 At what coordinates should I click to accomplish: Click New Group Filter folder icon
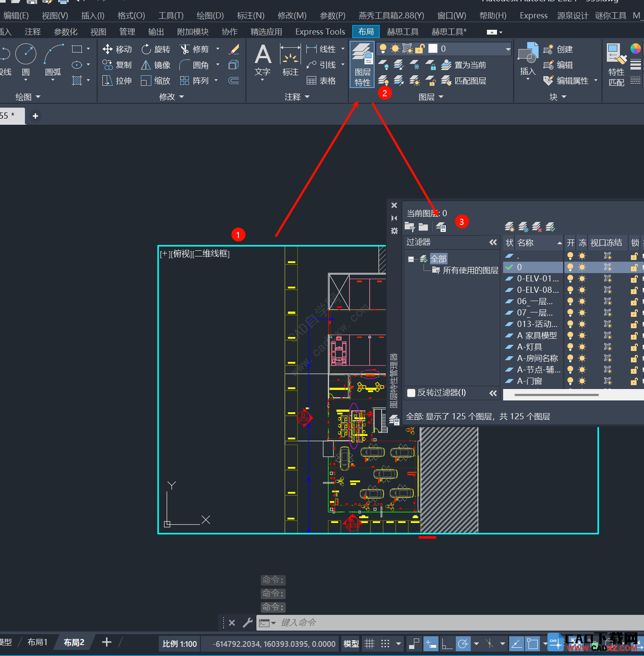[423, 227]
